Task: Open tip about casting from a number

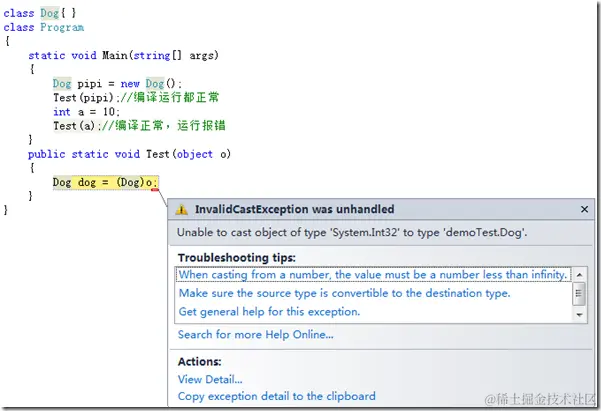Action: [373, 275]
